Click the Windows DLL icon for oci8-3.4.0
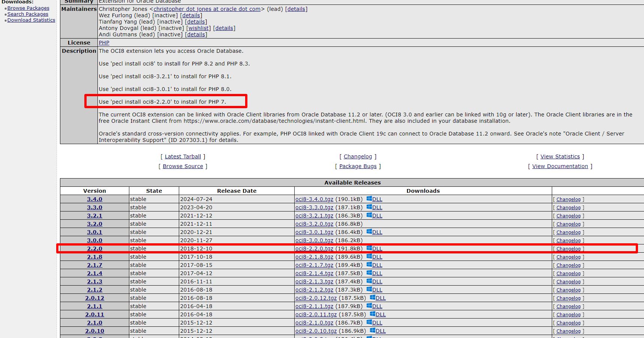 click(x=369, y=199)
